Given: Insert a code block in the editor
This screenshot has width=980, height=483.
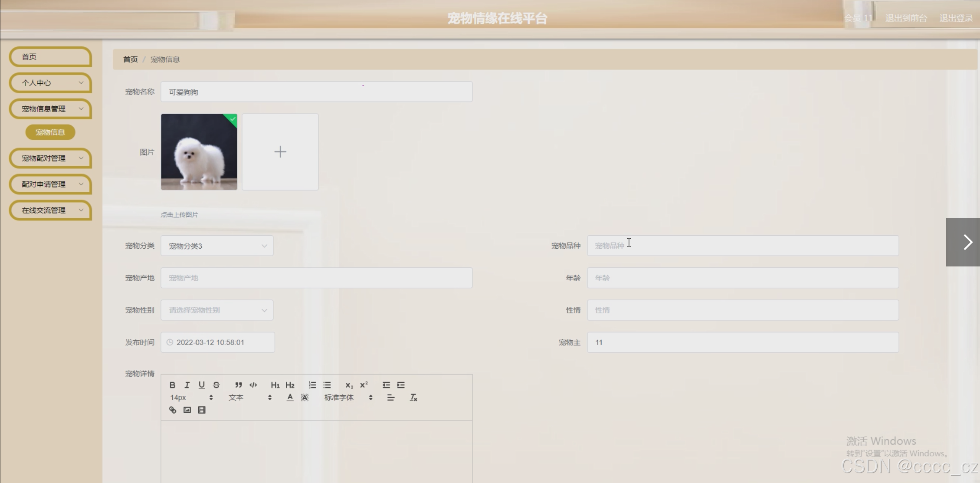Looking at the screenshot, I should click(253, 385).
